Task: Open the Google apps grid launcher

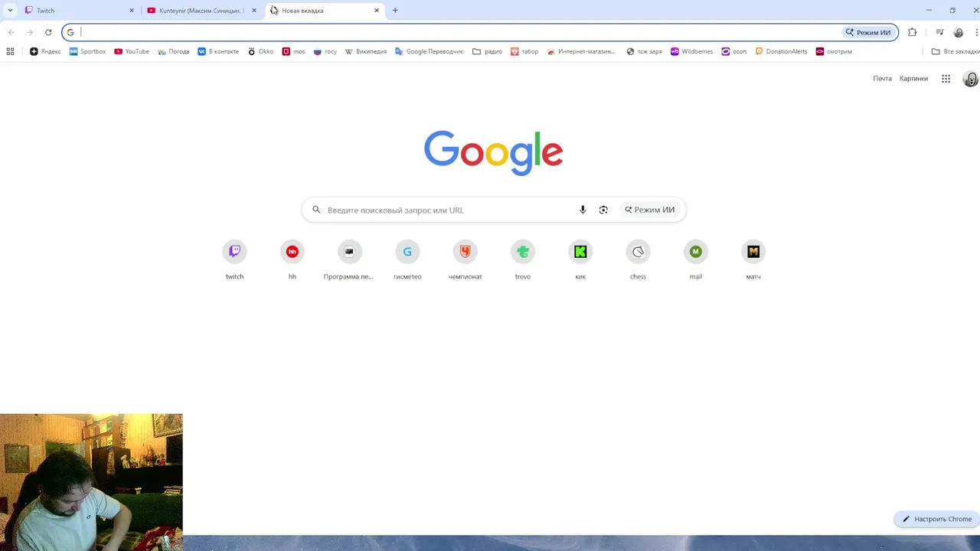Action: coord(946,79)
